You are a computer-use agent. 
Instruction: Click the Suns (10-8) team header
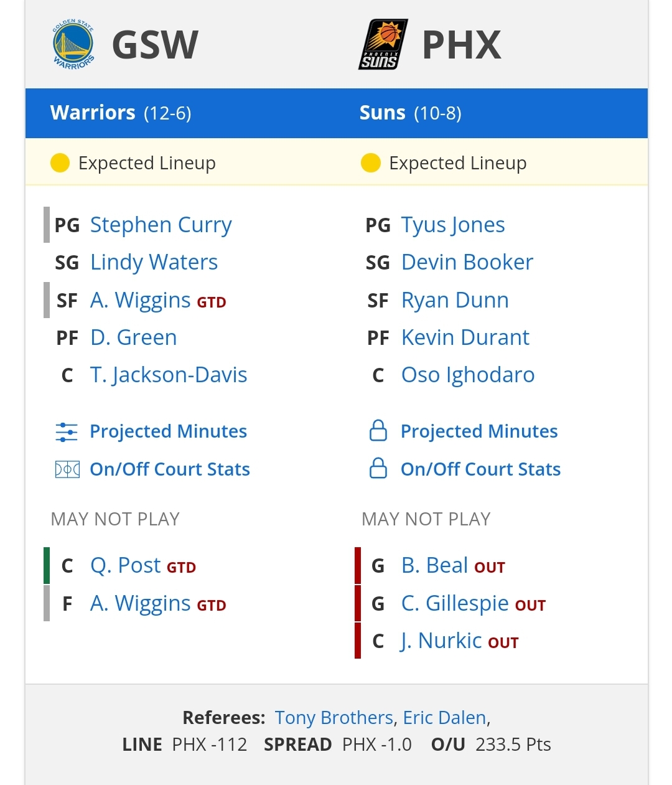pos(410,113)
